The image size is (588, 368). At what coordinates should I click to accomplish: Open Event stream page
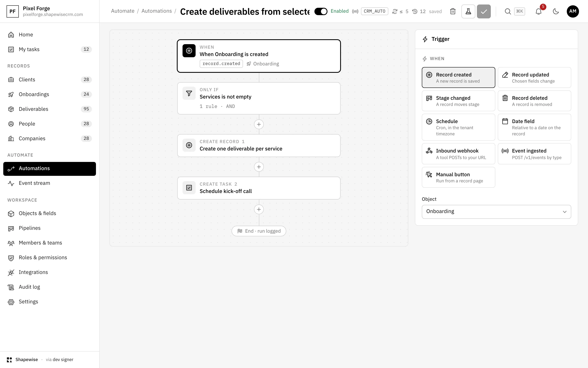coord(50,183)
